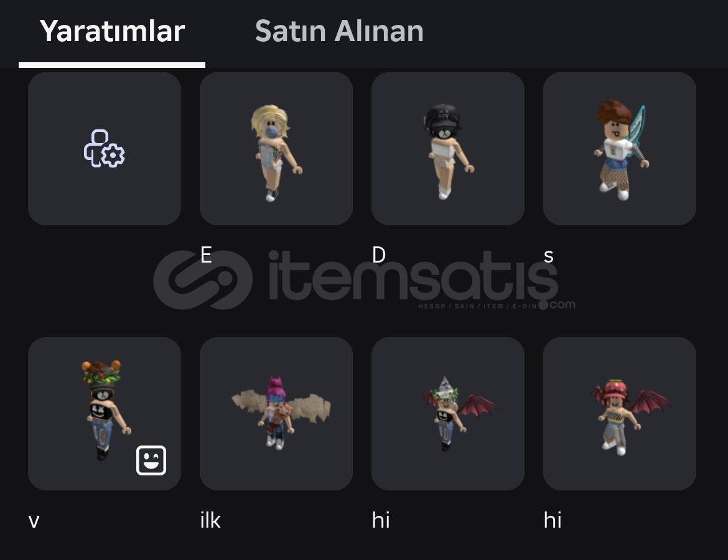Choose the party hat avatar with red wings

(x=448, y=414)
